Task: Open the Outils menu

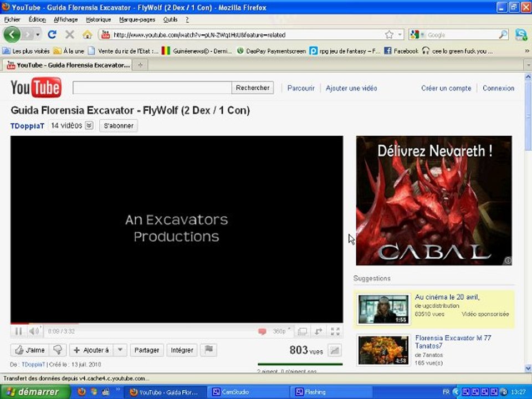Action: pyautogui.click(x=170, y=20)
